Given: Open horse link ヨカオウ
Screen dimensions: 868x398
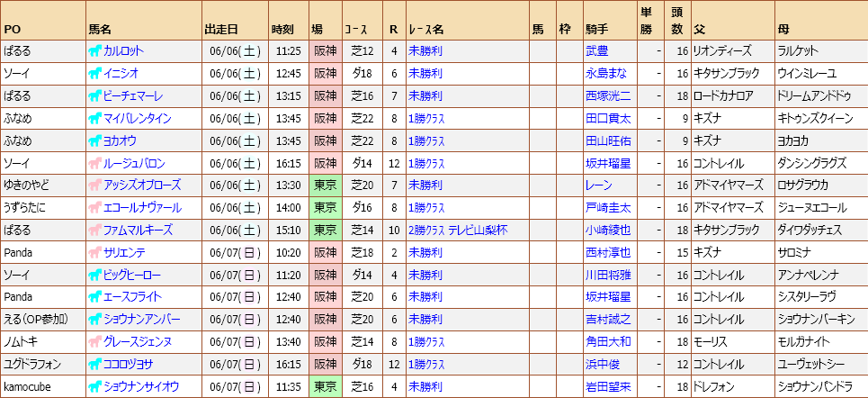Looking at the screenshot, I should [120, 140].
